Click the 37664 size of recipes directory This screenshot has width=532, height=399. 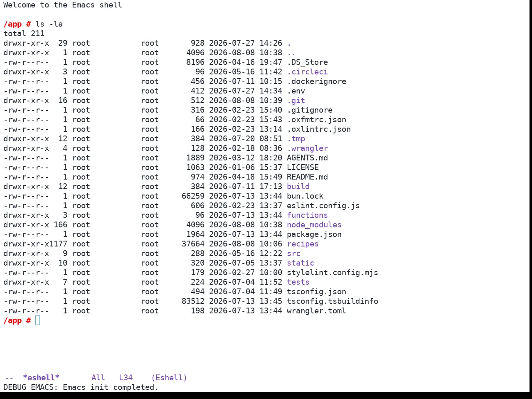click(x=193, y=244)
